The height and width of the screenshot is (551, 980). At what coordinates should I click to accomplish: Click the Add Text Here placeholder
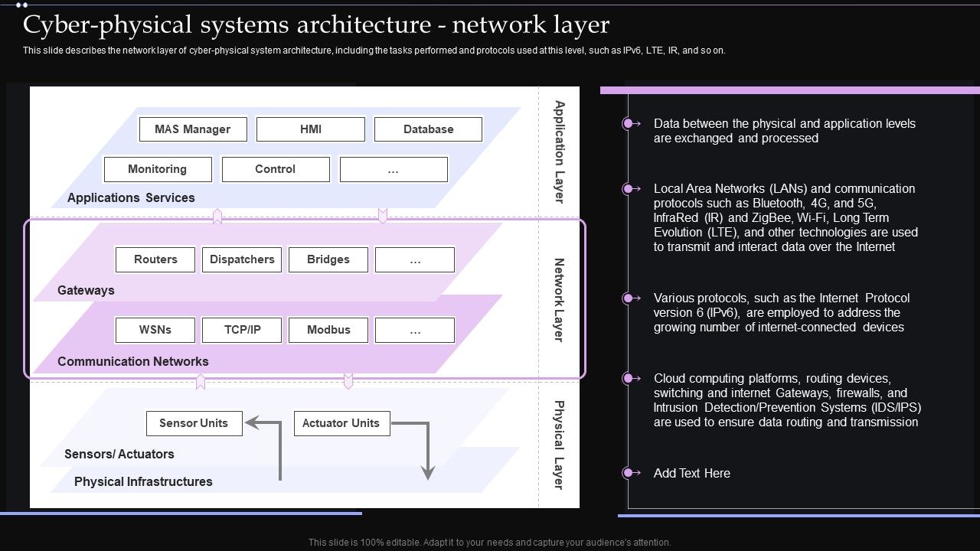[x=691, y=473]
